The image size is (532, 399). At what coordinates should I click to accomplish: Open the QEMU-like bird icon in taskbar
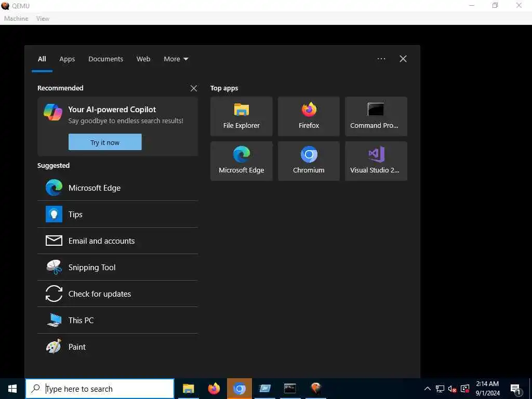tap(315, 389)
